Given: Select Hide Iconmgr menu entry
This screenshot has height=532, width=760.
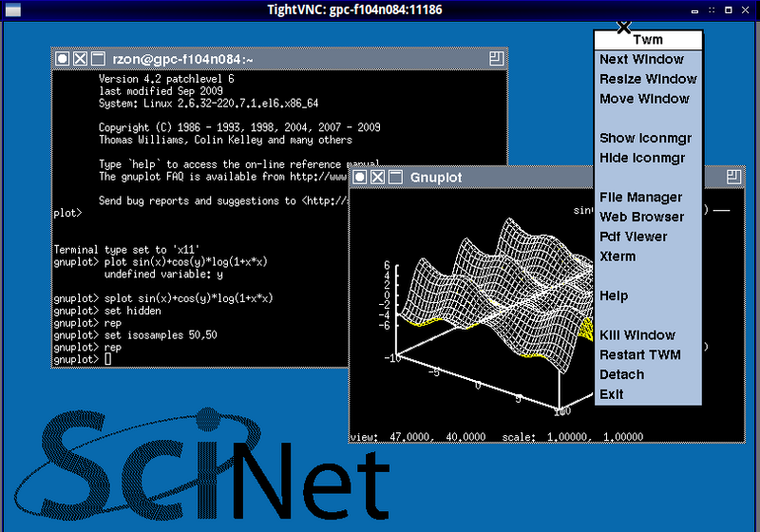Looking at the screenshot, I should [x=648, y=158].
